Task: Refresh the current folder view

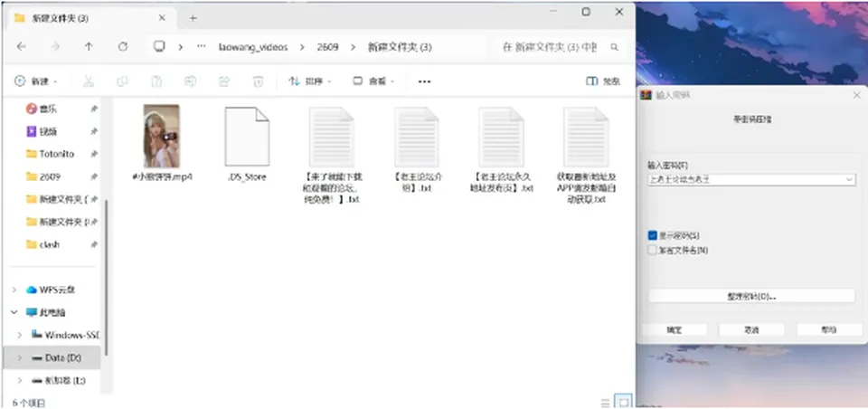Action: point(123,47)
